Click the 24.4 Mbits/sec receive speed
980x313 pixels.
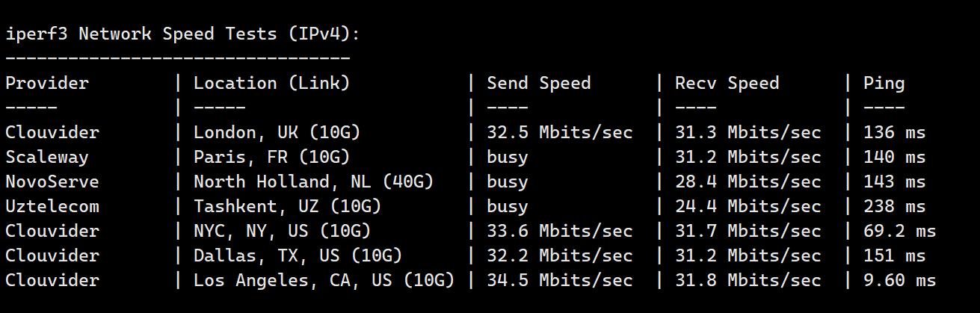pos(748,207)
